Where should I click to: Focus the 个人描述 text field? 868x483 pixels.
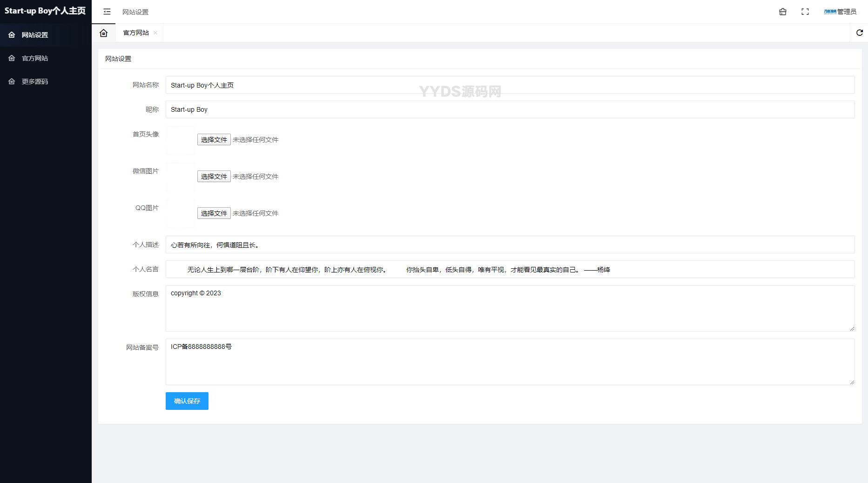[x=510, y=245]
